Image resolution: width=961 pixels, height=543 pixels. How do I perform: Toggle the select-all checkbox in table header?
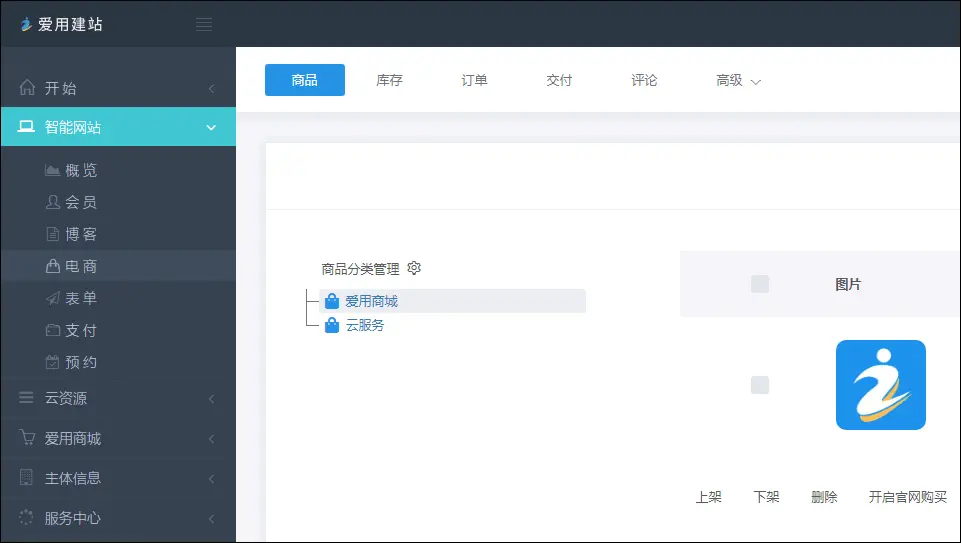click(x=760, y=284)
